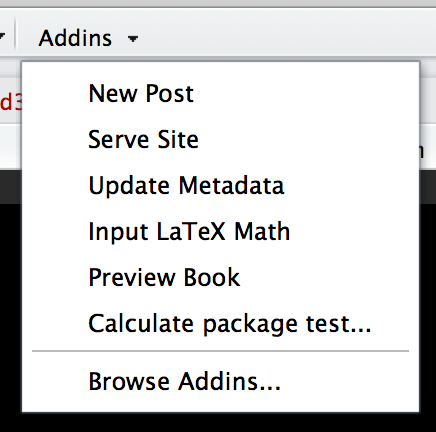Viewport: 436px width, 432px height.
Task: Pick Calculate package test... entry
Action: click(x=230, y=324)
